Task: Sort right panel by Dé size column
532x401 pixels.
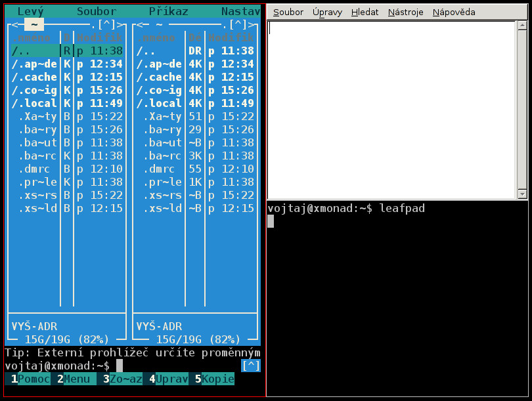Action: point(195,37)
